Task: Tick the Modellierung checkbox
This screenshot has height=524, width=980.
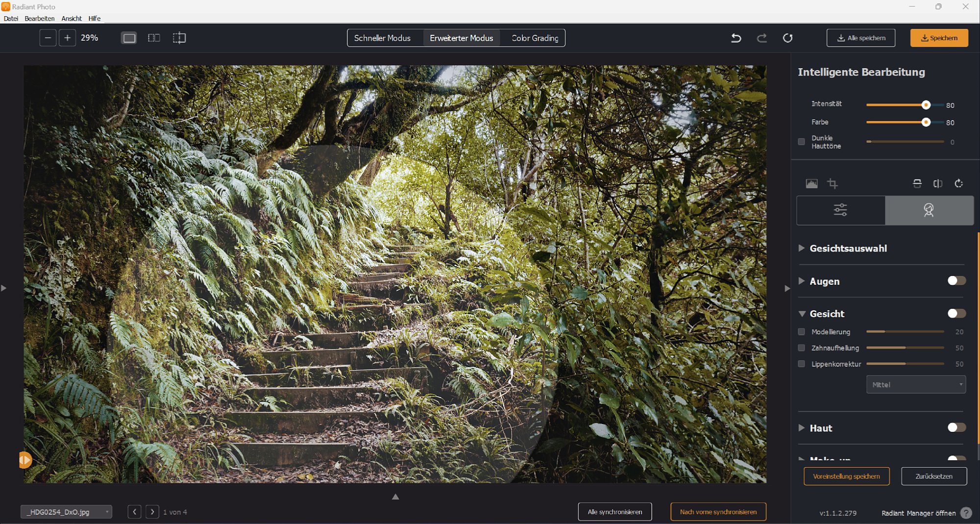Action: pyautogui.click(x=802, y=332)
